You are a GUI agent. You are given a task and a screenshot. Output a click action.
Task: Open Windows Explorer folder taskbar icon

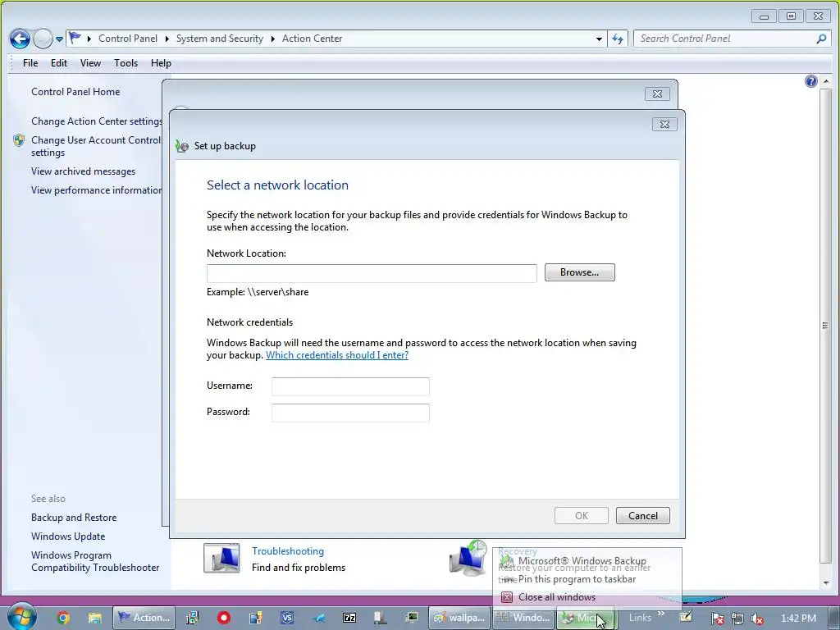click(x=95, y=619)
